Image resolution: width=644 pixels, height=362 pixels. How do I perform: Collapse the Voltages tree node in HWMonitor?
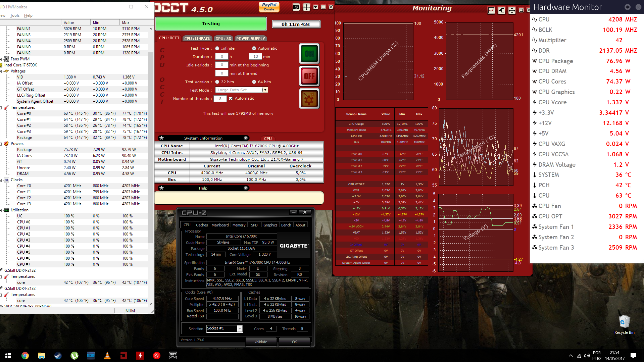point(1,71)
